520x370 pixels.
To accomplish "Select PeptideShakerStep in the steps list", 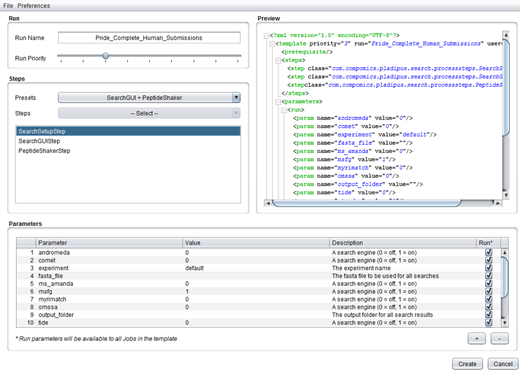I will click(128, 151).
